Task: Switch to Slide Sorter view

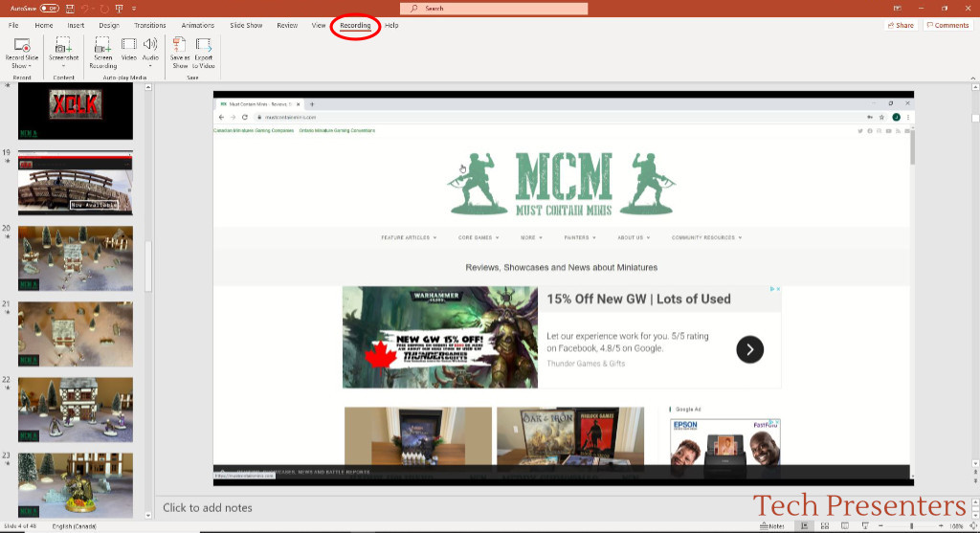Action: point(824,526)
